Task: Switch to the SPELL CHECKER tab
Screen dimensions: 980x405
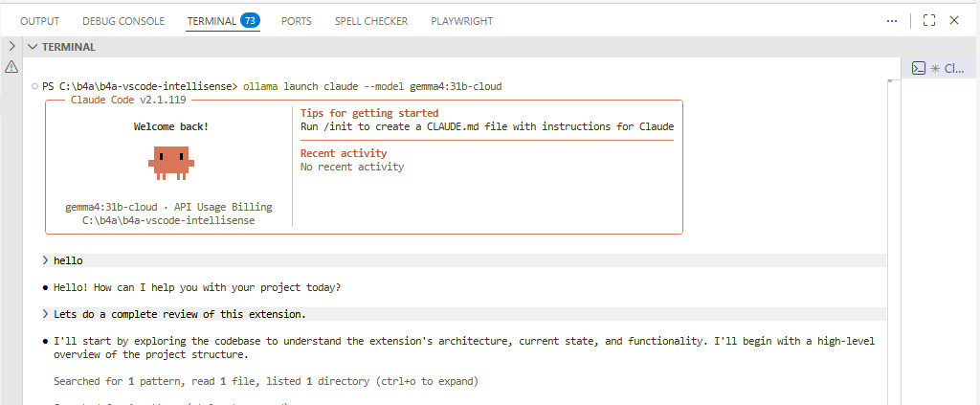Action: coord(371,21)
